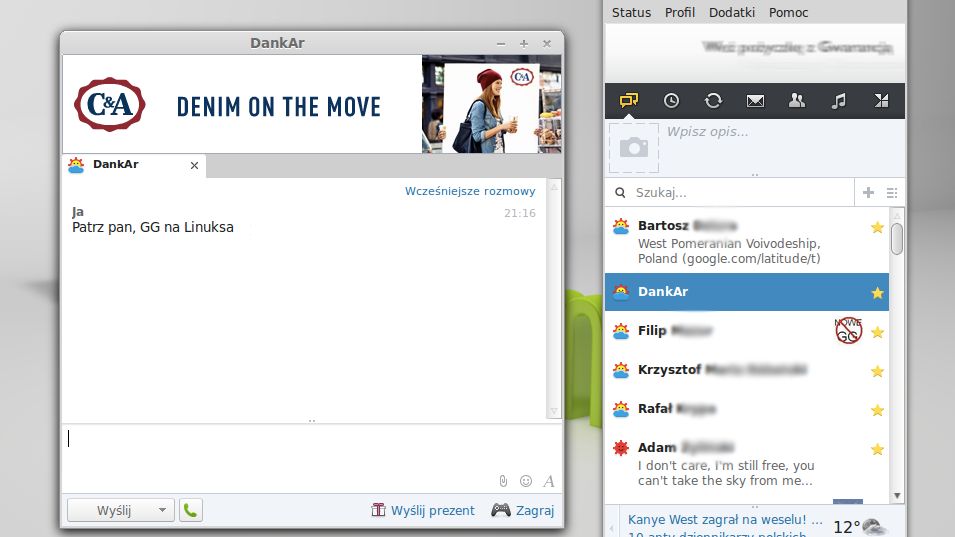955x537 pixels.
Task: Click the refresh arrows icon
Action: click(x=713, y=100)
